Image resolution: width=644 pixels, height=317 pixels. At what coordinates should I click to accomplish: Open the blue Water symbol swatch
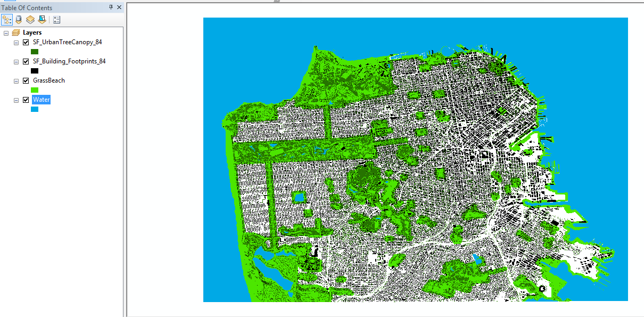click(x=35, y=109)
